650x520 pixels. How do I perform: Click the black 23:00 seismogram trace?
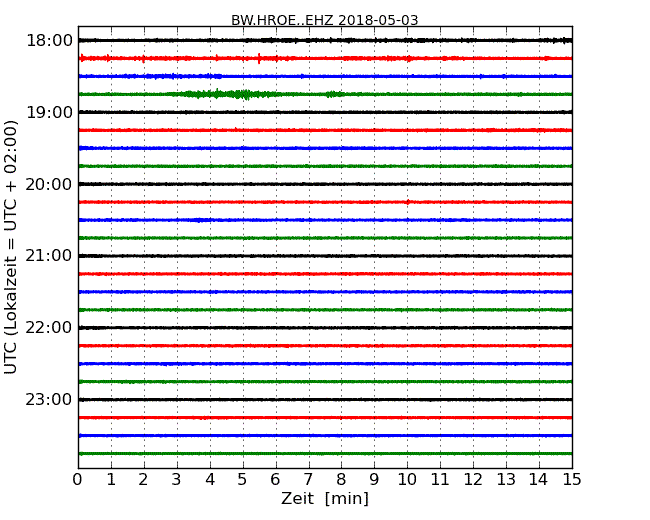(x=325, y=399)
